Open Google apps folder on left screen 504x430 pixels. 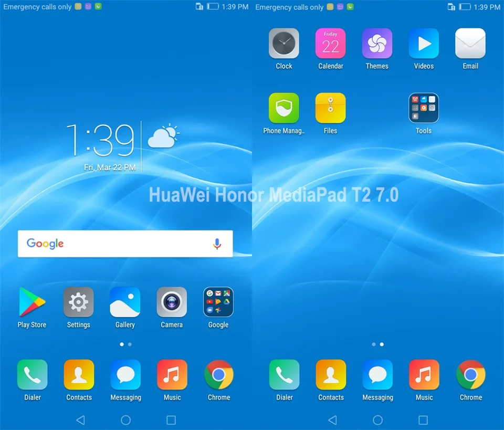tap(218, 302)
